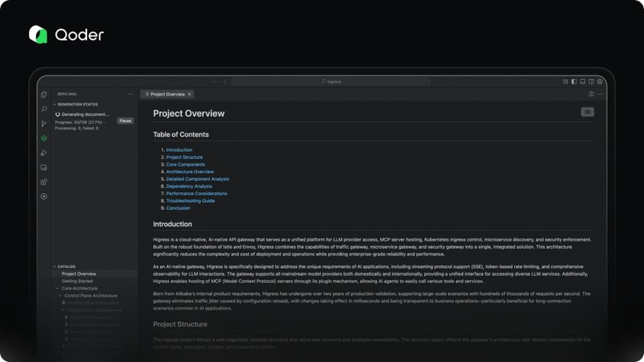Image resolution: width=644 pixels, height=362 pixels.
Task: Click the higress search field in title bar
Action: (330, 82)
